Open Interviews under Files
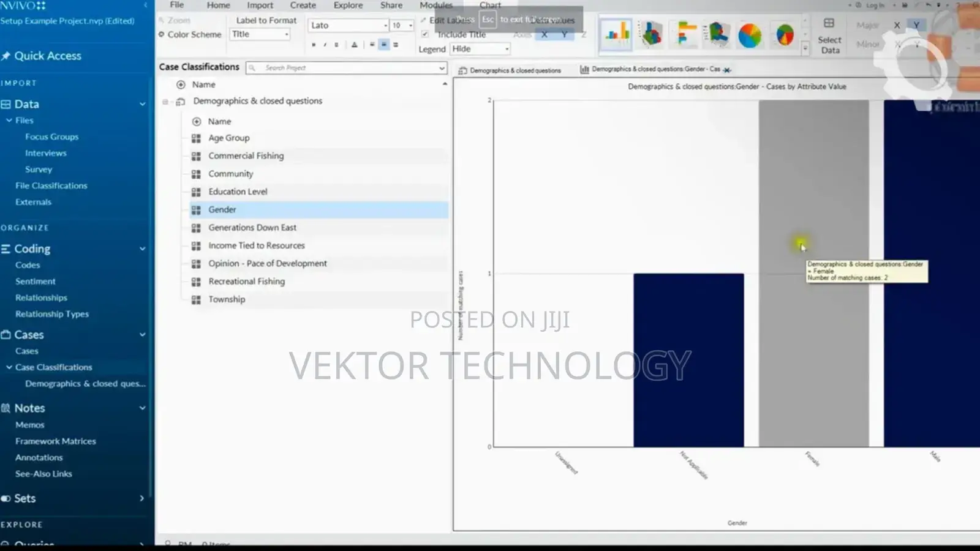The width and height of the screenshot is (980, 551). click(x=45, y=153)
